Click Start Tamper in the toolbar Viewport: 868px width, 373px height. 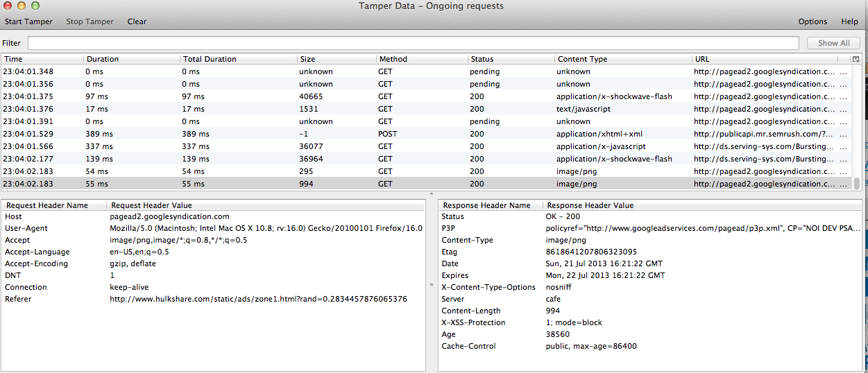(28, 21)
